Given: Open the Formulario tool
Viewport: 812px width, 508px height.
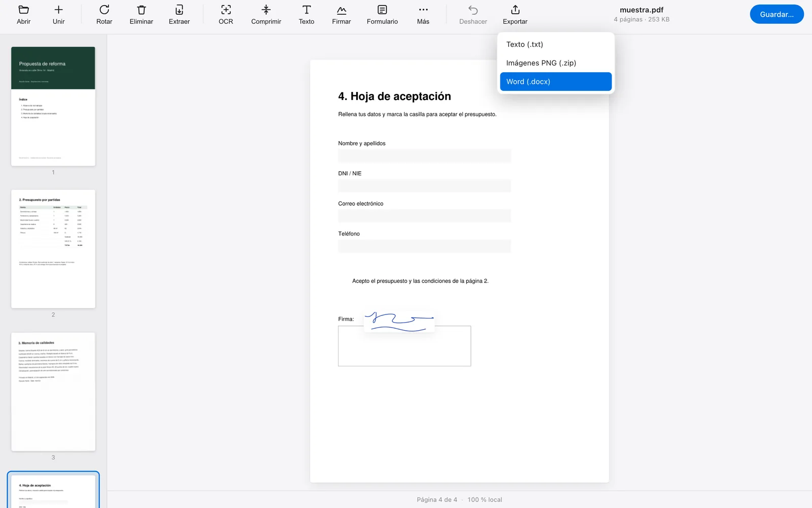Looking at the screenshot, I should 382,15.
